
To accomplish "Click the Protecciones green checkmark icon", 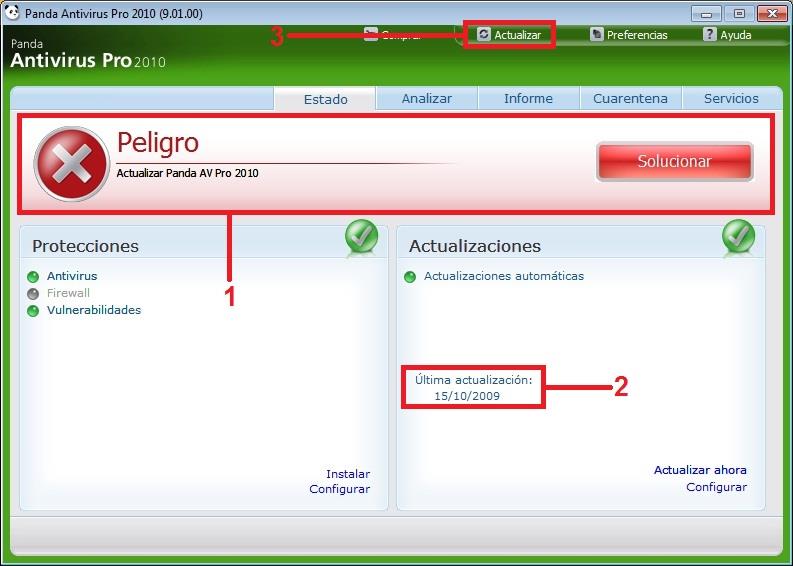I will (362, 237).
